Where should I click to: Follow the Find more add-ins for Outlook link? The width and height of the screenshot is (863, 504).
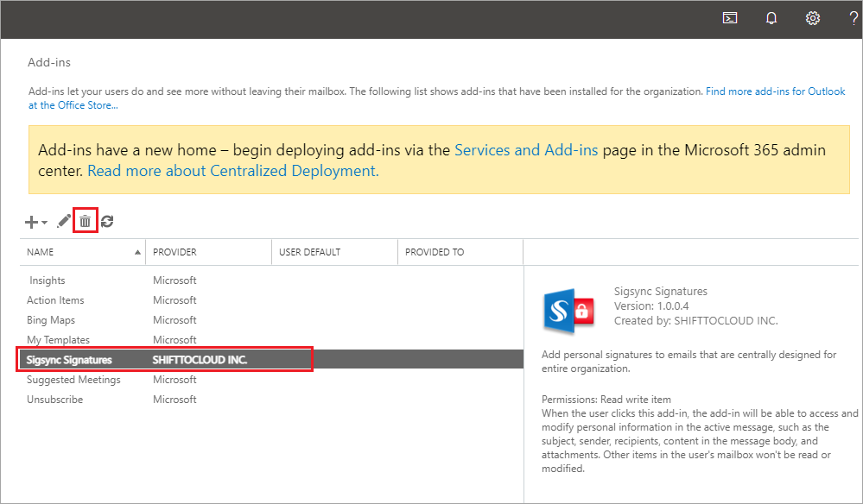point(775,91)
